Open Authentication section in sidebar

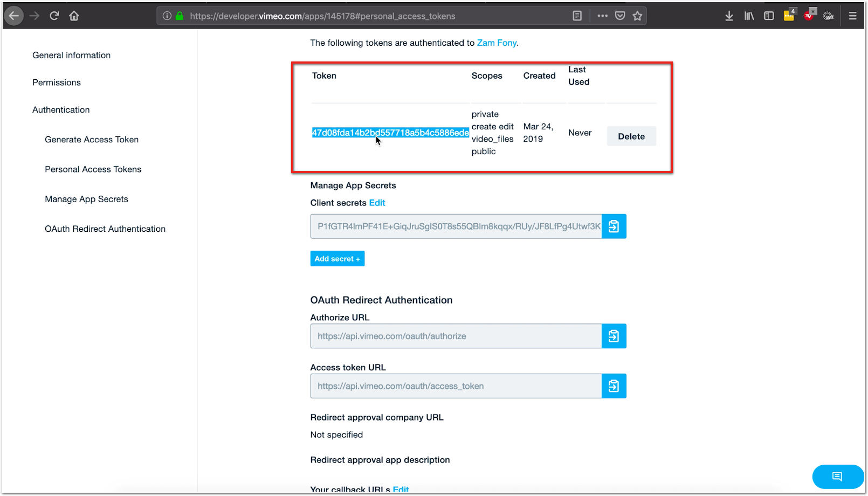pyautogui.click(x=61, y=109)
